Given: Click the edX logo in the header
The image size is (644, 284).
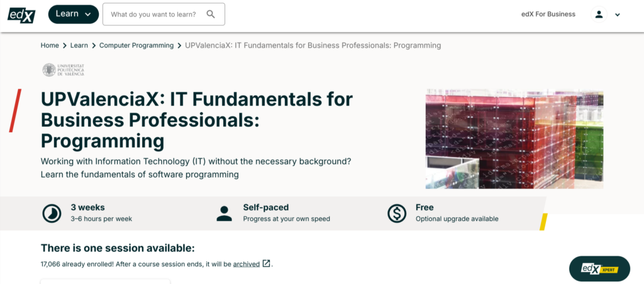Looking at the screenshot, I should tap(21, 14).
